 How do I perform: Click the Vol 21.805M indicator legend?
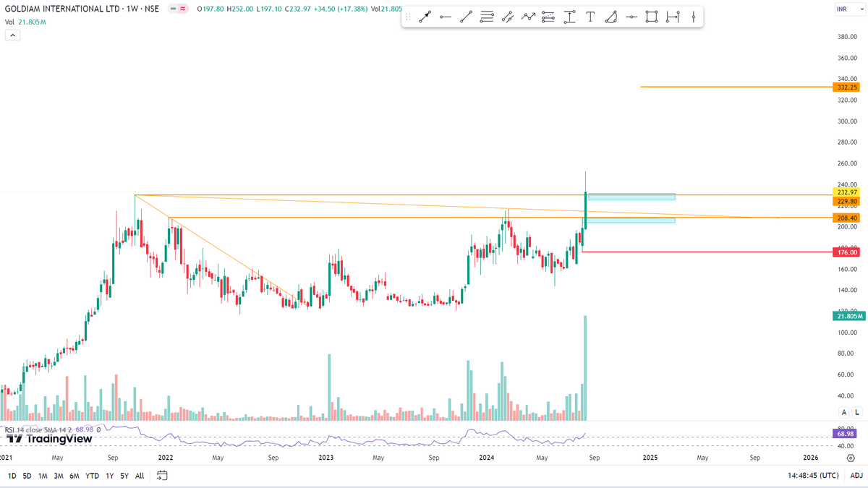(x=24, y=22)
